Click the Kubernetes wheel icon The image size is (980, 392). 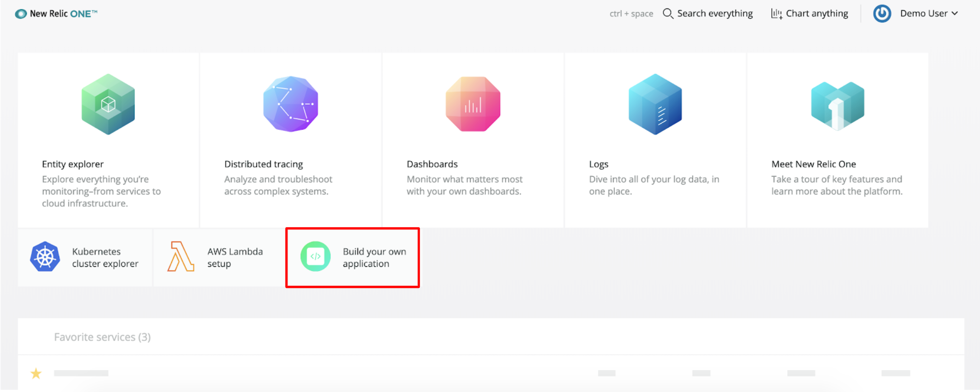(45, 257)
